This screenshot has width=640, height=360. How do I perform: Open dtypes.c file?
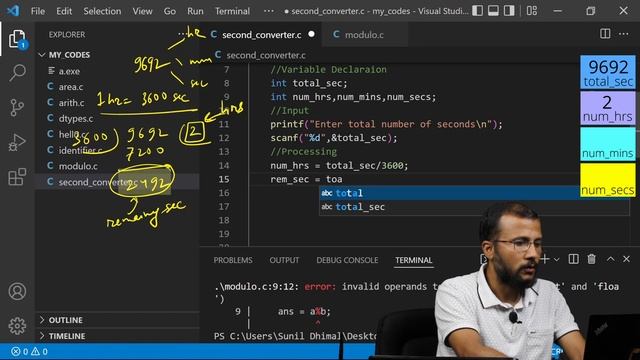tap(76, 118)
